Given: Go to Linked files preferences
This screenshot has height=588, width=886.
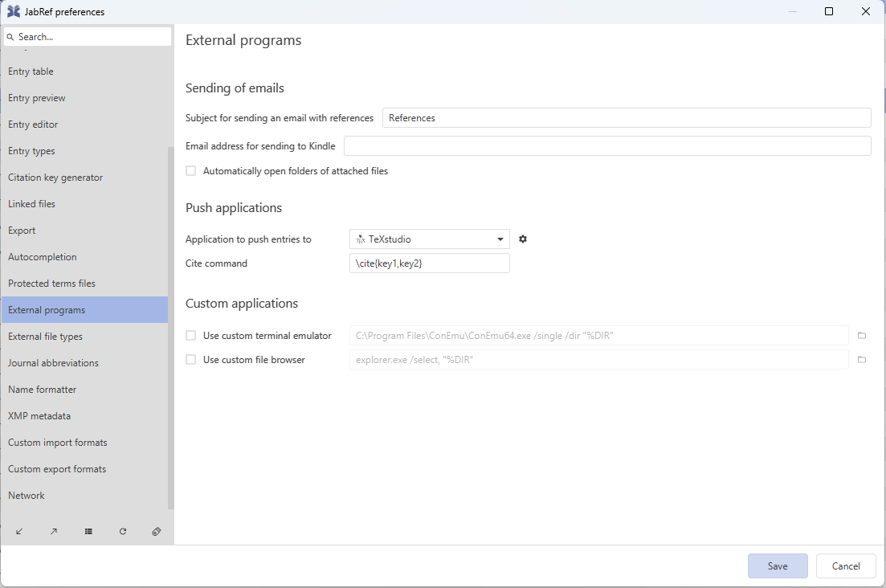Looking at the screenshot, I should (x=31, y=204).
